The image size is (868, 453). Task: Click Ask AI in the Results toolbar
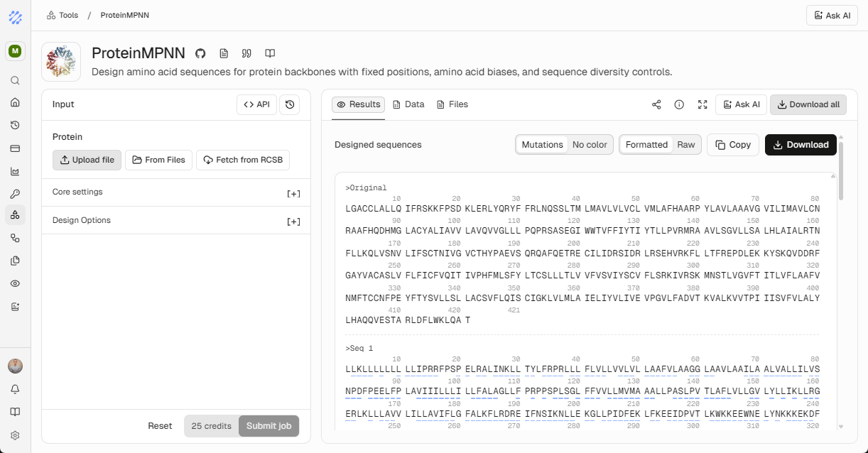coord(741,104)
